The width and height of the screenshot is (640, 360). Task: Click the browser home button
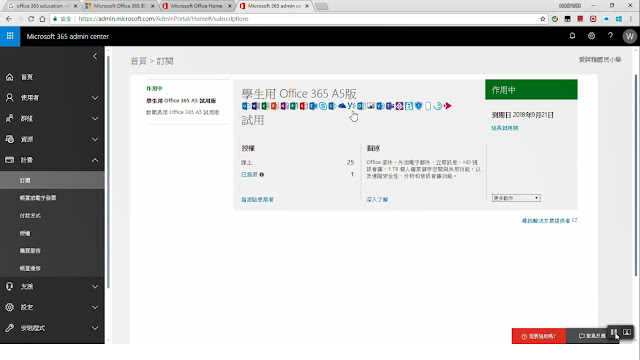tap(42, 19)
